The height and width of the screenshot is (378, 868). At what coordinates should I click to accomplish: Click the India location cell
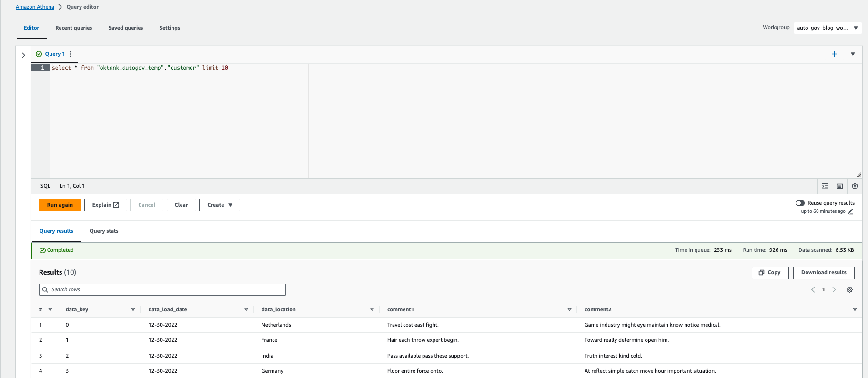click(x=267, y=356)
